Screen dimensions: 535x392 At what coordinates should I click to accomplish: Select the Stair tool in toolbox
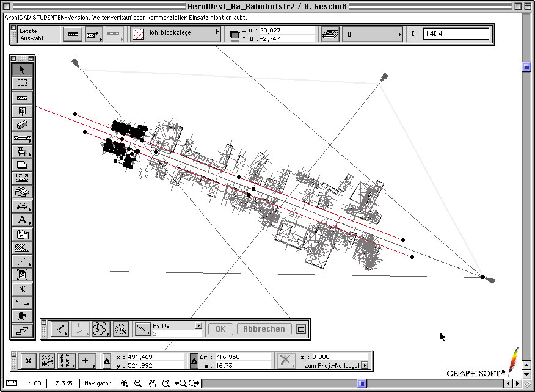pos(22,330)
